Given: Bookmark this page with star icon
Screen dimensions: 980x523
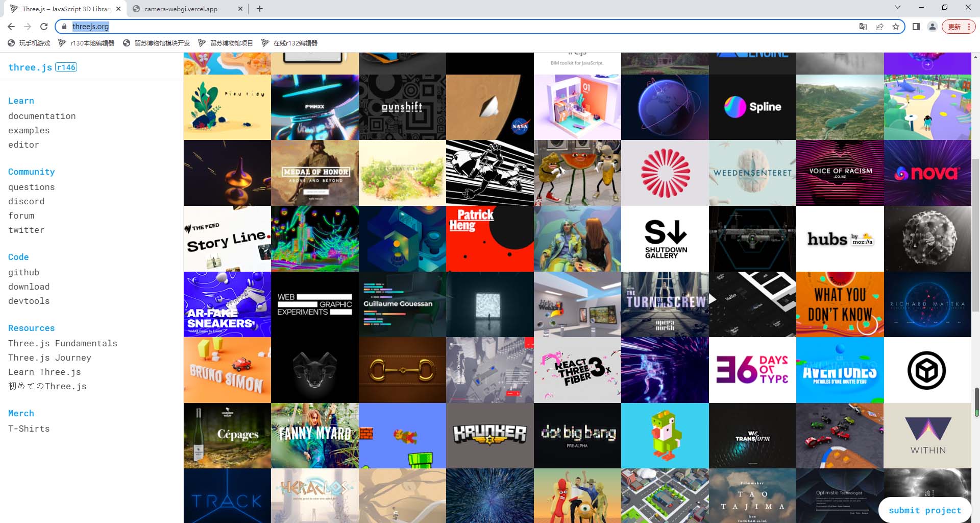Looking at the screenshot, I should (895, 27).
